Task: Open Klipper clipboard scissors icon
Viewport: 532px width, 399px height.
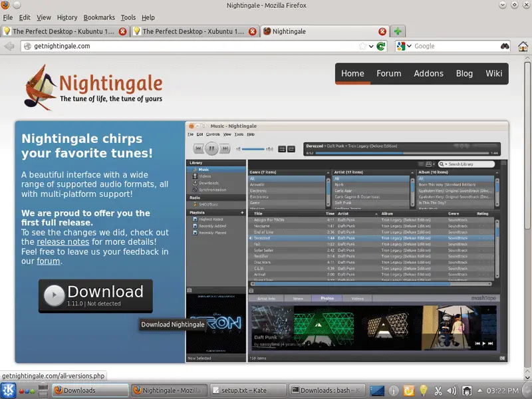Action: 438,391
